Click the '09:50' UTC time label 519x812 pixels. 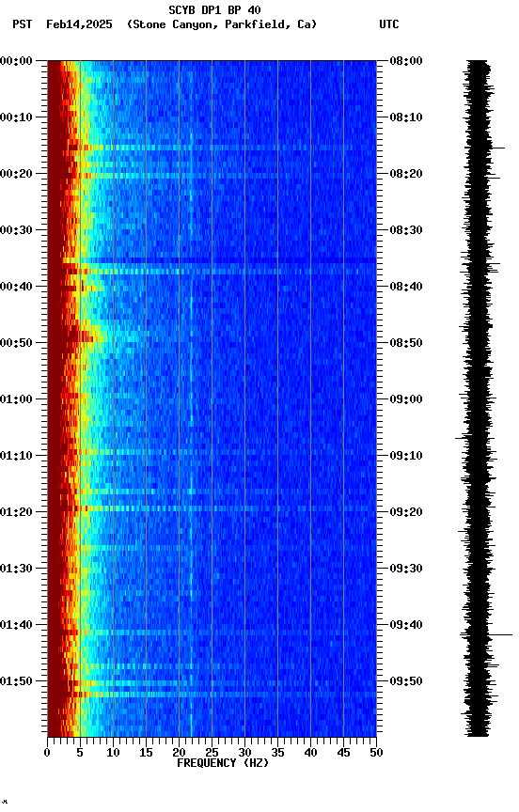point(406,681)
